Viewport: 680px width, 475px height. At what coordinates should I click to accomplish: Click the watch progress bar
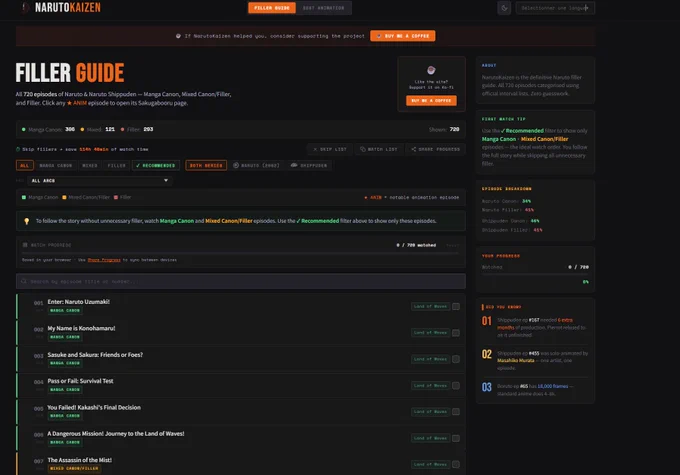point(241,252)
